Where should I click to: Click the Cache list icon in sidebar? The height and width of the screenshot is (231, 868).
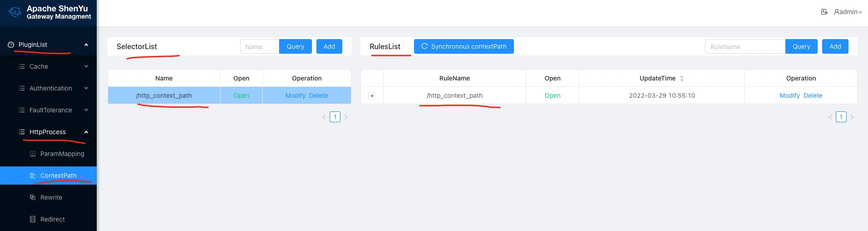[21, 66]
